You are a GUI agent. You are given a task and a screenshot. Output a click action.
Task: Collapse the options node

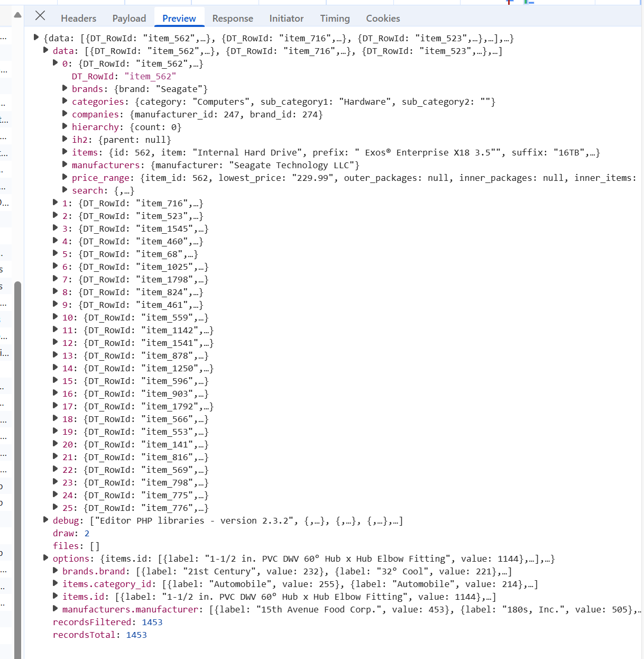point(45,557)
